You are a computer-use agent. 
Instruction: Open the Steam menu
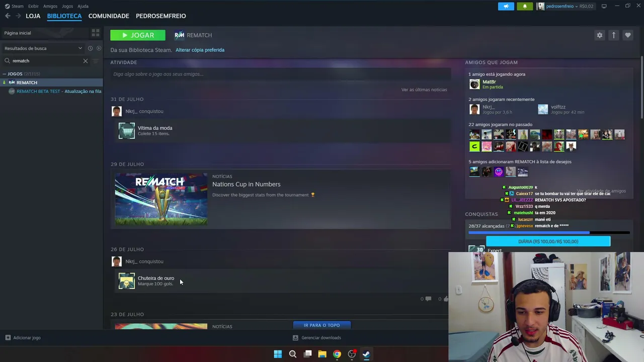[x=18, y=6]
